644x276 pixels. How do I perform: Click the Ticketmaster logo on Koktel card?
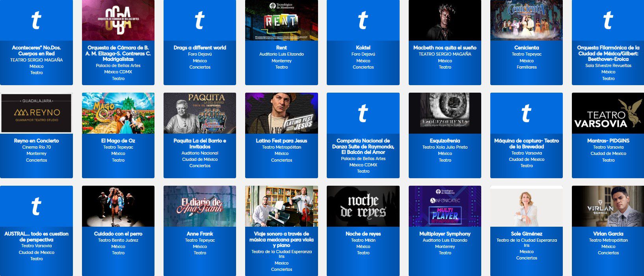tap(363, 20)
